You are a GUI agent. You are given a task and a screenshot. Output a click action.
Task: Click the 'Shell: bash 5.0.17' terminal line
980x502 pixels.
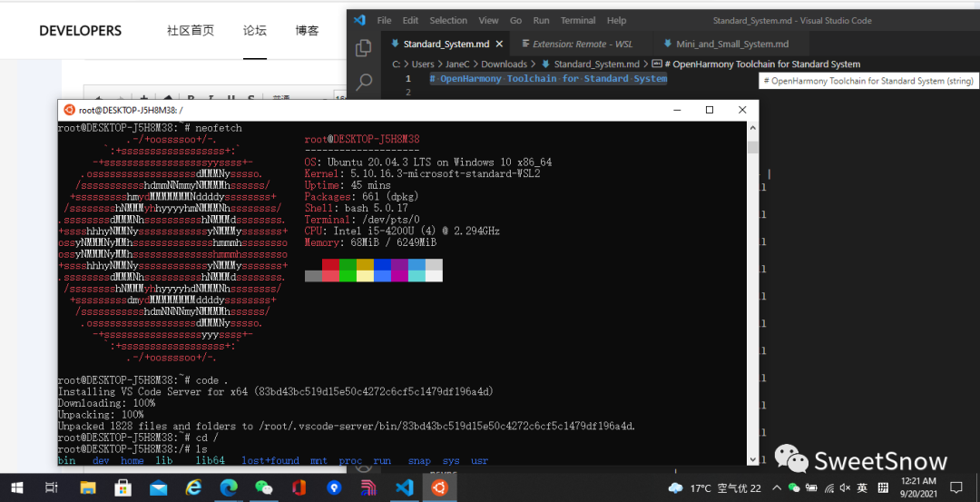point(356,208)
